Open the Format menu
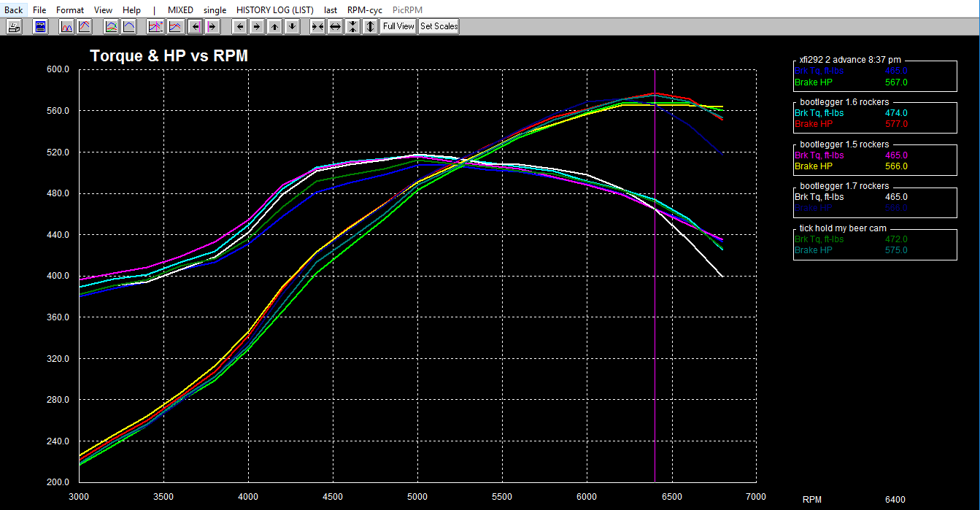The height and width of the screenshot is (510, 980). coord(70,10)
